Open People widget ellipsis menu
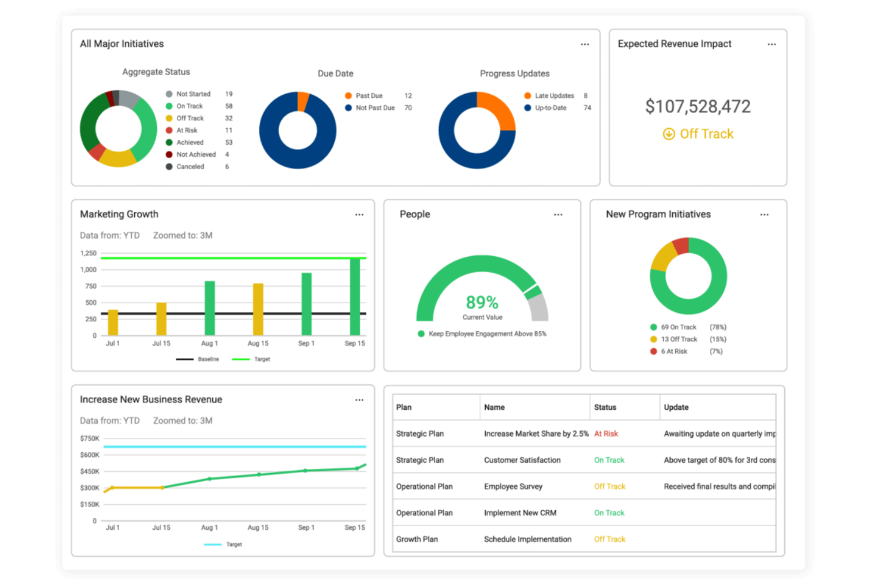Viewport: 882px width, 588px height. (x=558, y=215)
